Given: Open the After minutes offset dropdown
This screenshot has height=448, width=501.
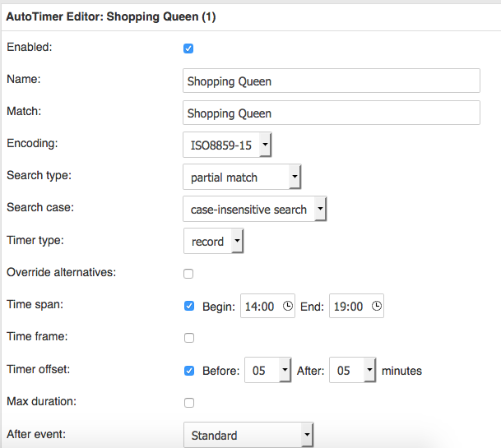Looking at the screenshot, I should tap(352, 371).
